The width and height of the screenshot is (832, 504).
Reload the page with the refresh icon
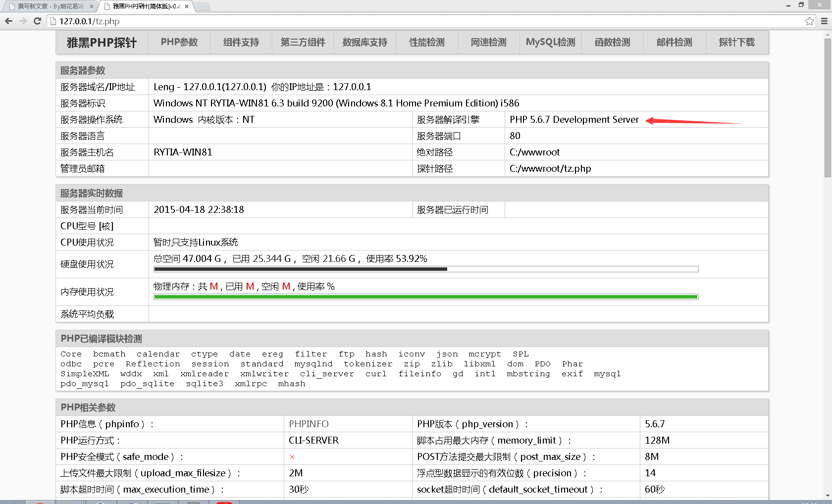37,21
